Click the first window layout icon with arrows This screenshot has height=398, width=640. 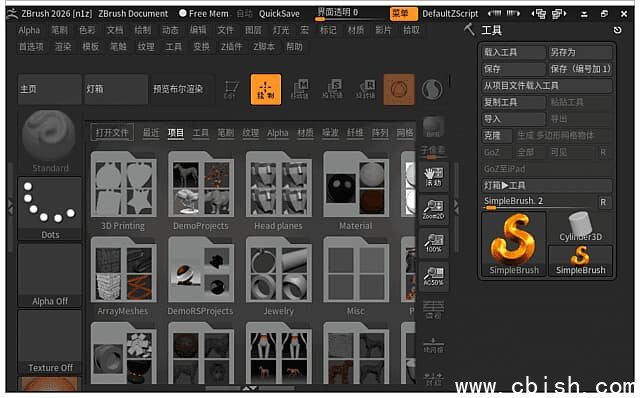pos(539,14)
